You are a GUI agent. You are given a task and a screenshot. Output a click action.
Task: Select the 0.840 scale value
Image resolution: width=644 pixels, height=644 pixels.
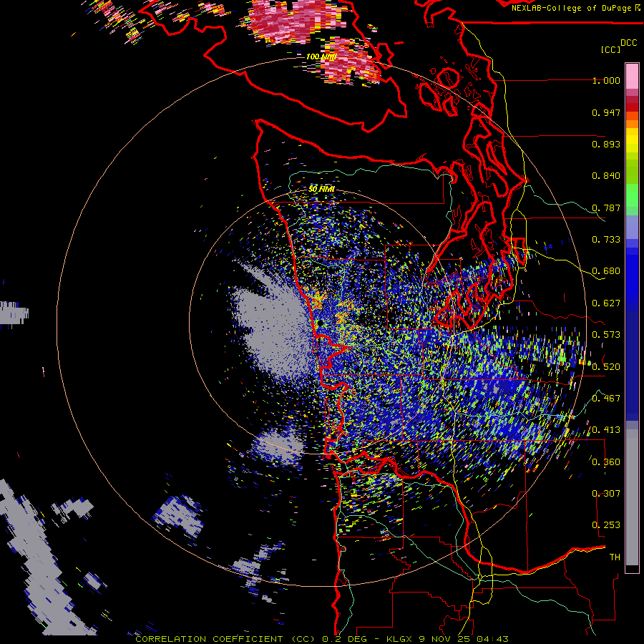[606, 176]
